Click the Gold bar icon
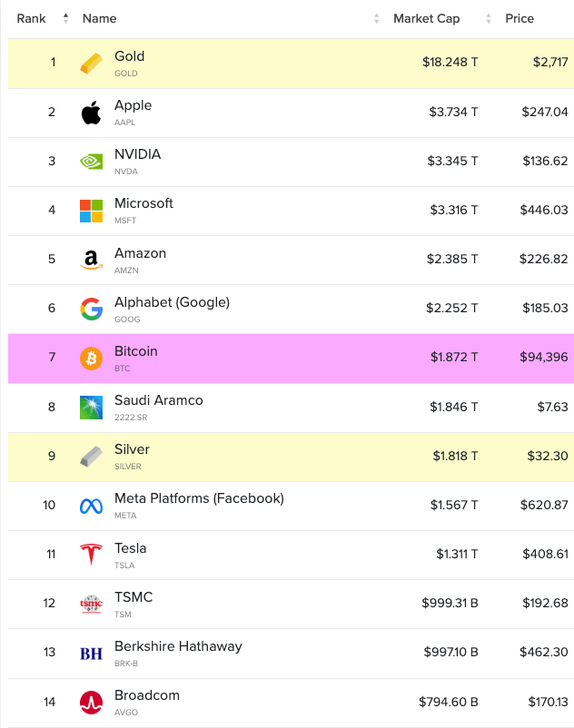Image resolution: width=574 pixels, height=728 pixels. 91,64
